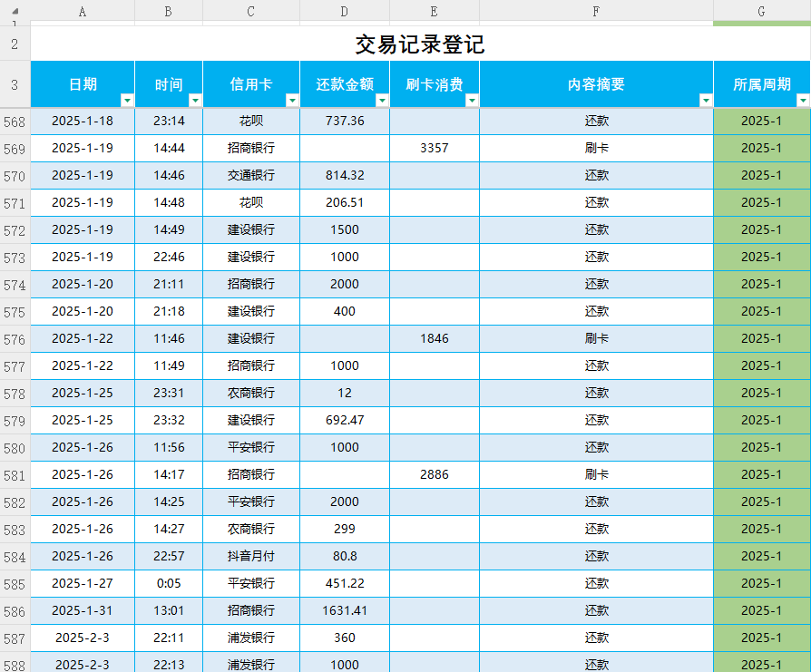Select cell with amount 737.36
The width and height of the screenshot is (811, 672).
point(345,122)
